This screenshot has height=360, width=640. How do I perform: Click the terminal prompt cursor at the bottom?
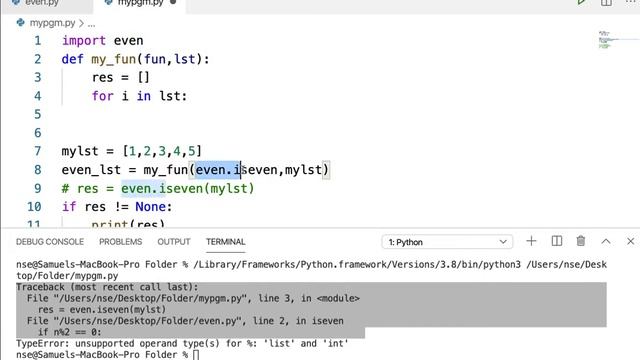click(x=196, y=355)
